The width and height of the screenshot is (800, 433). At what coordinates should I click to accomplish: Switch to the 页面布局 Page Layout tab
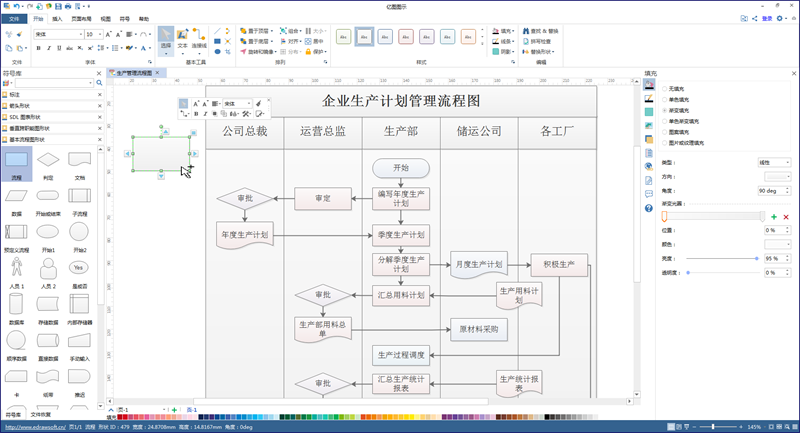(x=81, y=19)
